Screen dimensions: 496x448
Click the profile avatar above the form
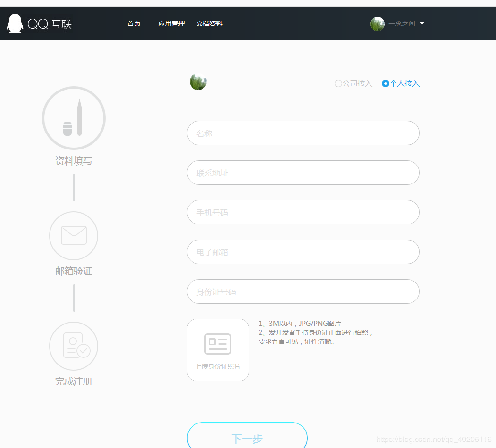pyautogui.click(x=198, y=82)
